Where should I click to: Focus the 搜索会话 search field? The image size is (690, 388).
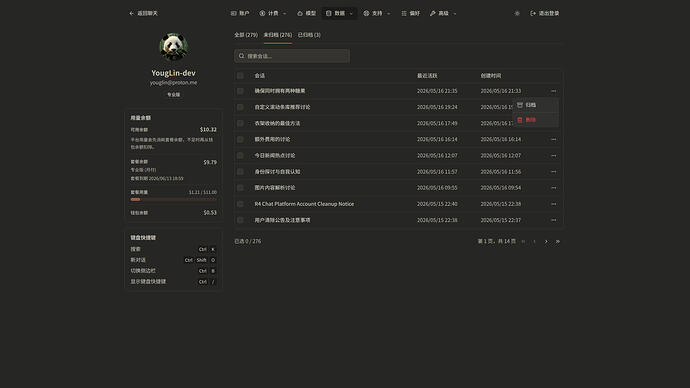(x=292, y=56)
